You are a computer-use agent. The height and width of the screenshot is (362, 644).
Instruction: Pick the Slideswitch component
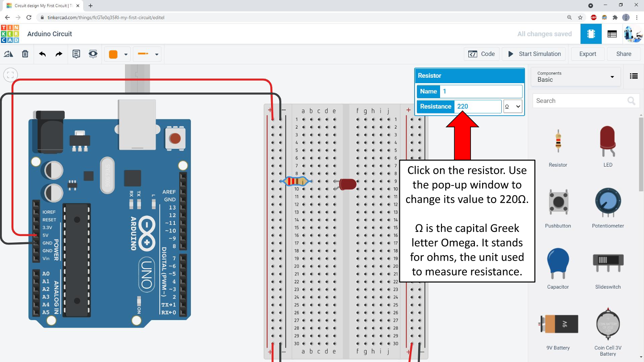coord(607,264)
